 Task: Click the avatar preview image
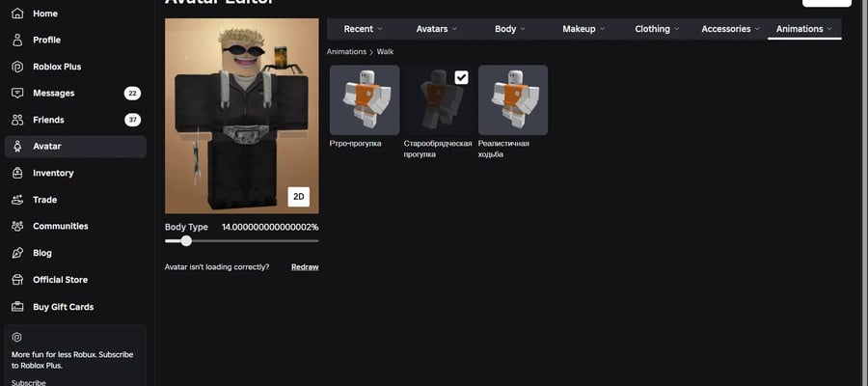click(242, 117)
